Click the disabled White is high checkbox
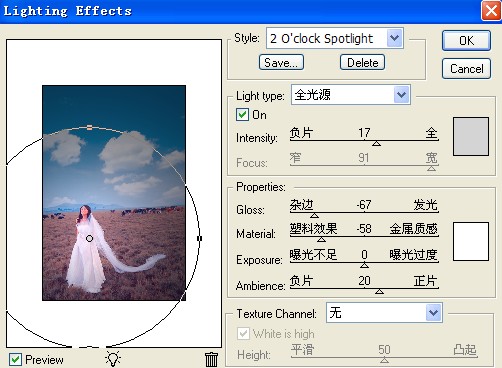 [243, 333]
